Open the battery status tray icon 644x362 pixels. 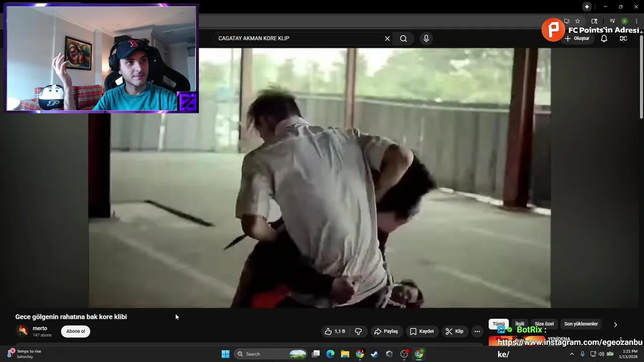coord(610,354)
